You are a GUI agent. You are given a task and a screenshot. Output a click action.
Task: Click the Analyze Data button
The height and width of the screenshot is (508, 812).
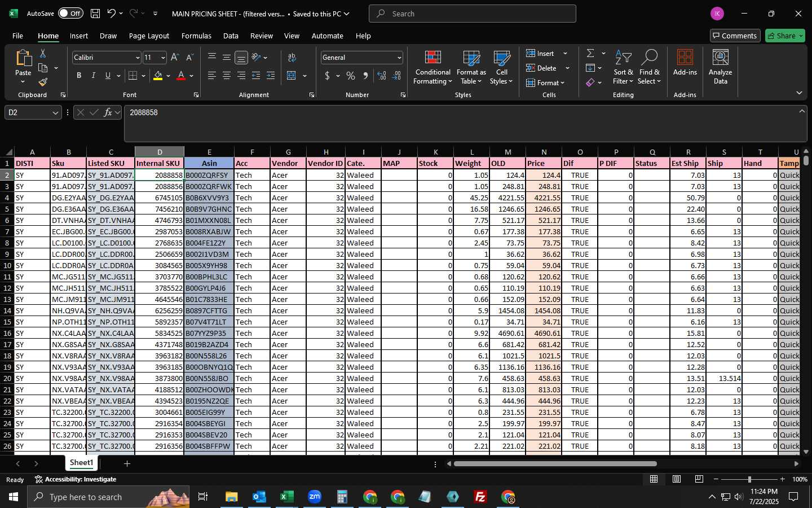tap(720, 67)
